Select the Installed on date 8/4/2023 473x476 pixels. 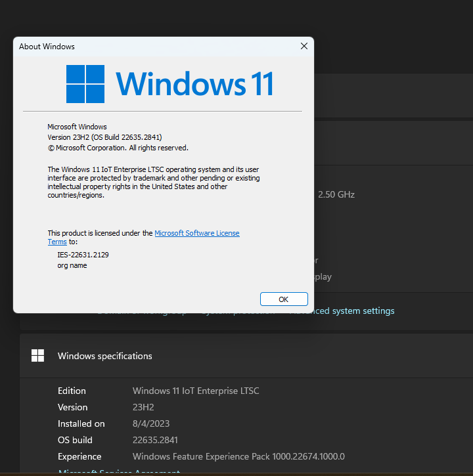[151, 423]
